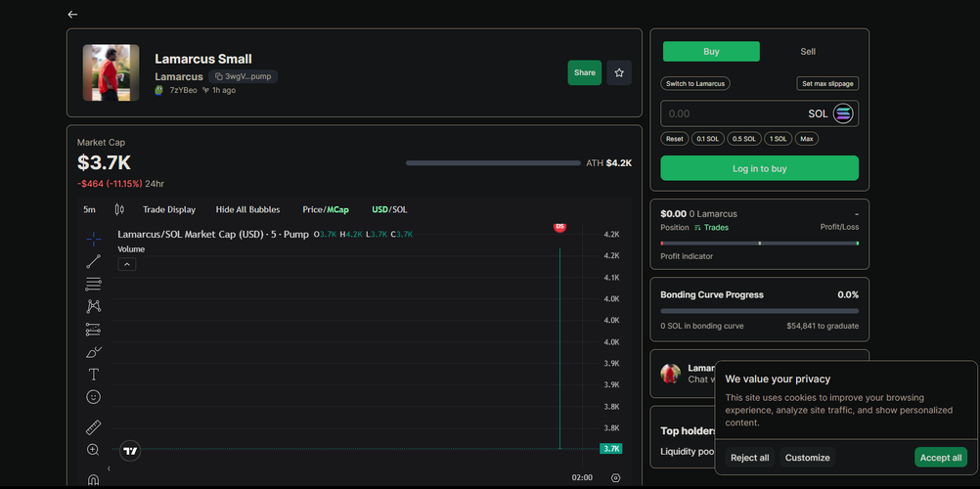
Task: Toggle USD/SOL currency display
Action: point(389,209)
